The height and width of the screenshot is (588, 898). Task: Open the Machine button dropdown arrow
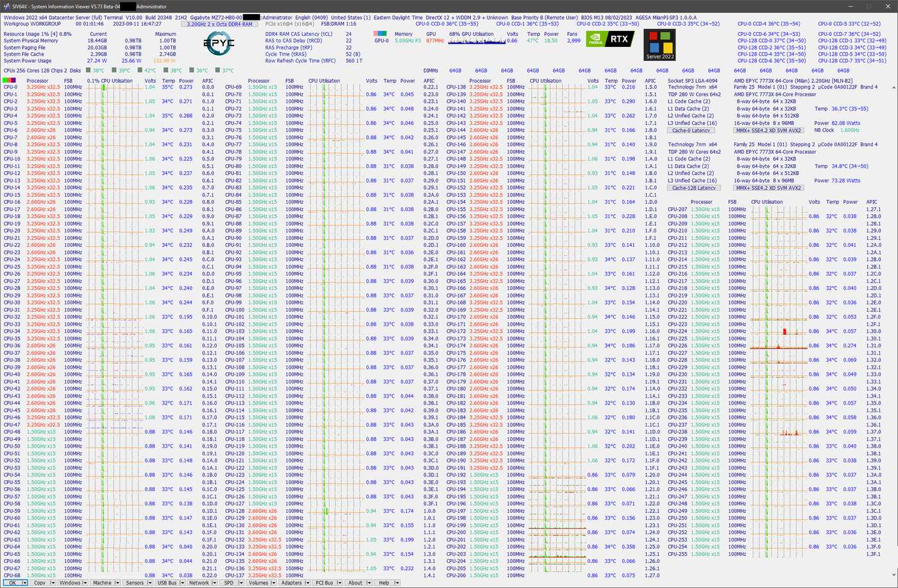118,583
